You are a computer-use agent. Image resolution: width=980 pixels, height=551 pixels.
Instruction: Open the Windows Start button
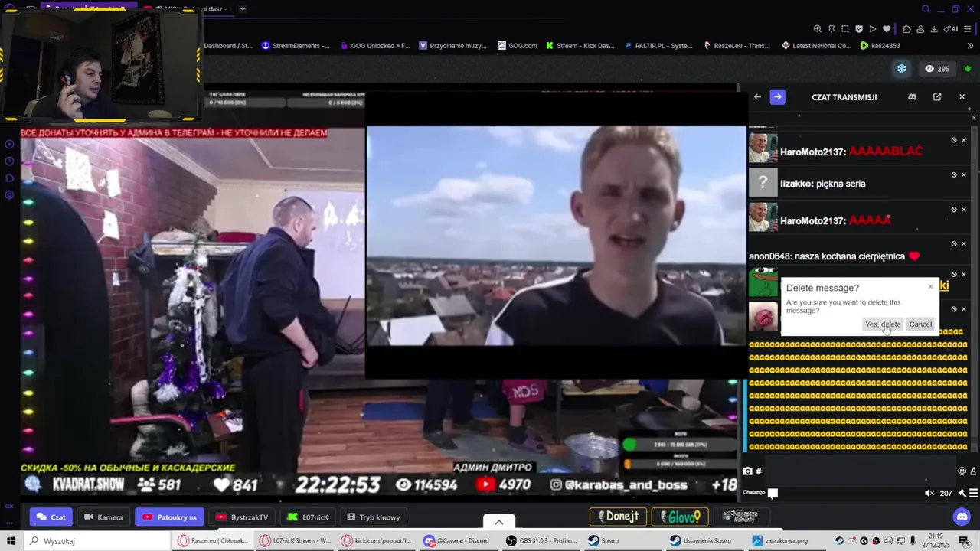11,541
